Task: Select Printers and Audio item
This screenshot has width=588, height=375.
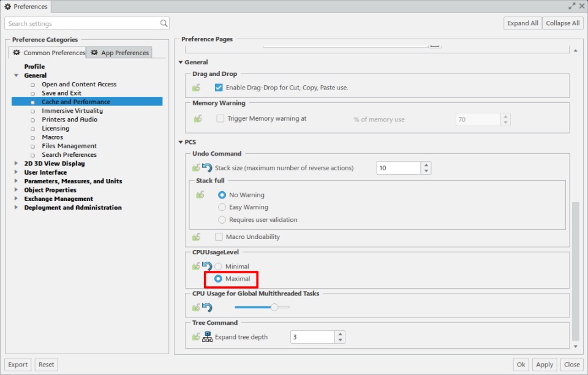Action: click(69, 119)
